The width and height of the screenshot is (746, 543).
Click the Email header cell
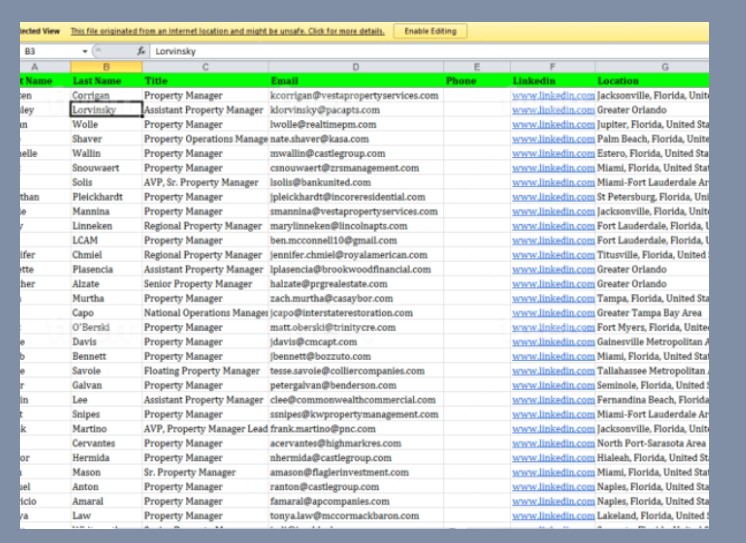[356, 81]
